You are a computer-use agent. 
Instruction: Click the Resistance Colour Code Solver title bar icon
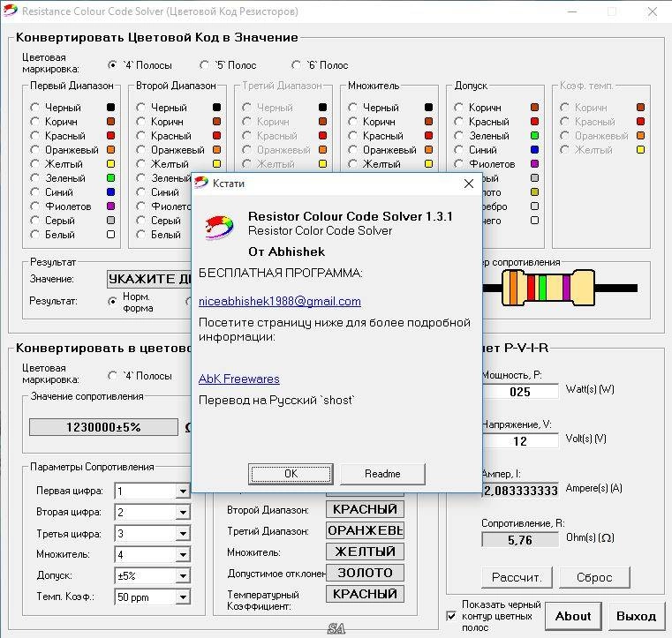click(x=11, y=11)
